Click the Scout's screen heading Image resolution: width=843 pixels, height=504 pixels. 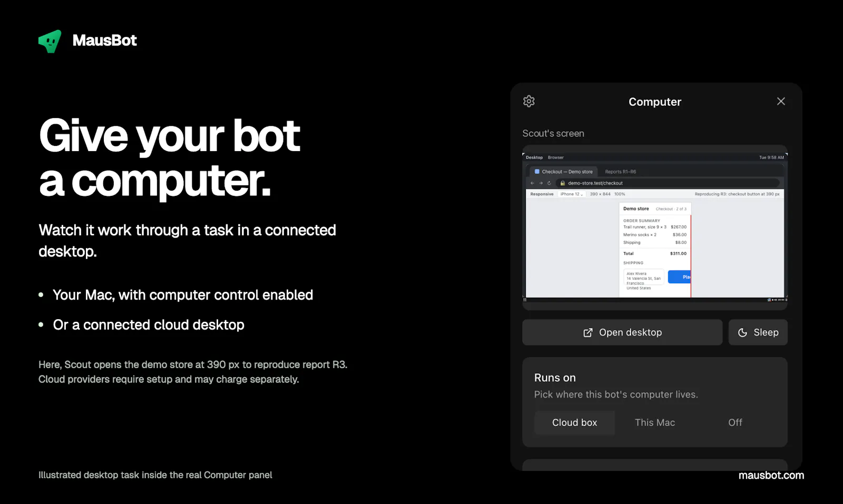click(553, 133)
